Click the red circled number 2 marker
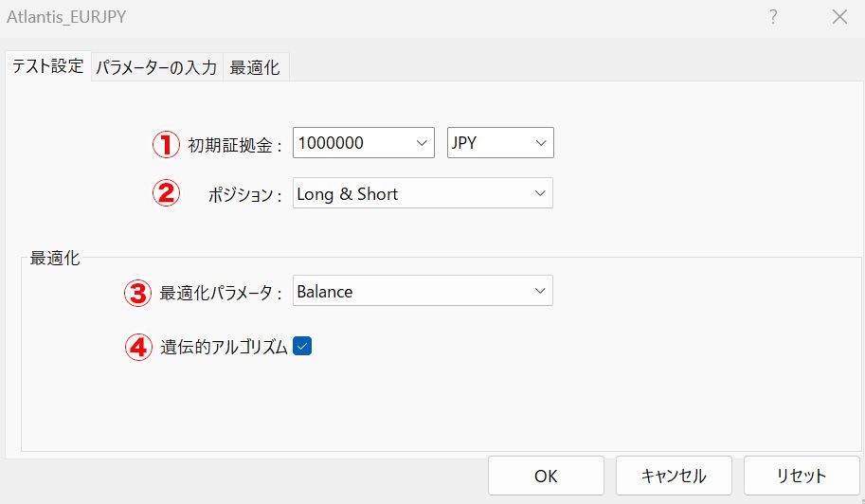 166,193
